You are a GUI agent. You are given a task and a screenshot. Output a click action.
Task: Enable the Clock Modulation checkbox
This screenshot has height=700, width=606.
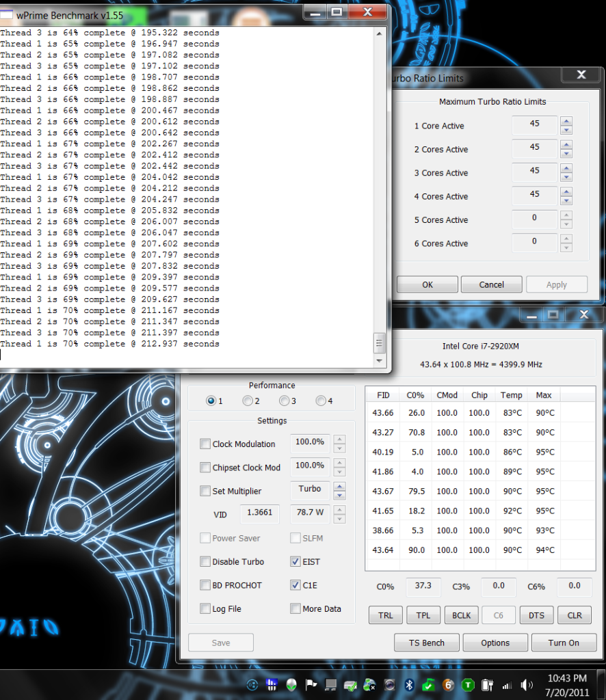[205, 444]
